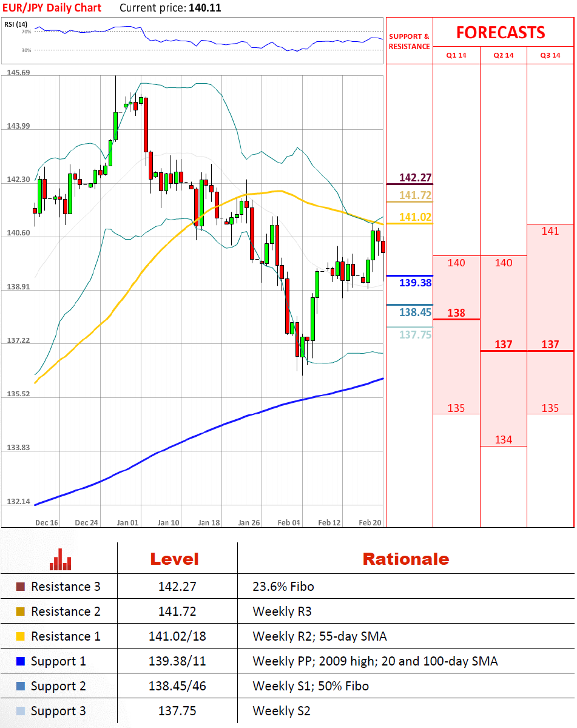577x728 pixels.
Task: Select the RSI (14) indicator label
Action: pyautogui.click(x=16, y=24)
